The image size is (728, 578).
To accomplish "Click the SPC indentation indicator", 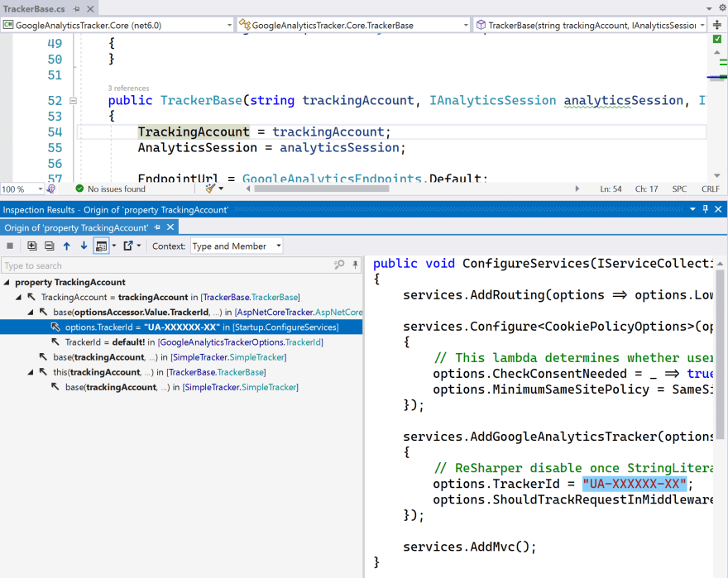I will pyautogui.click(x=679, y=189).
